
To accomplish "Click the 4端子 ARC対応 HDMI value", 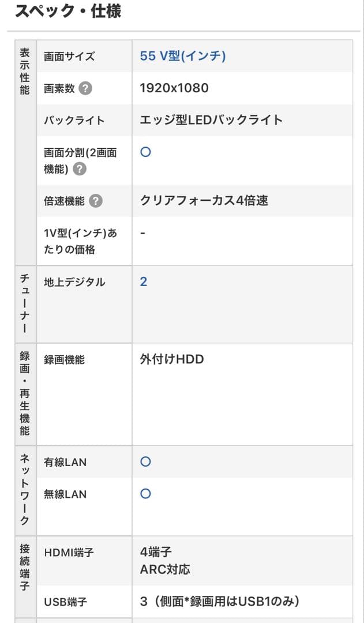I will (167, 560).
